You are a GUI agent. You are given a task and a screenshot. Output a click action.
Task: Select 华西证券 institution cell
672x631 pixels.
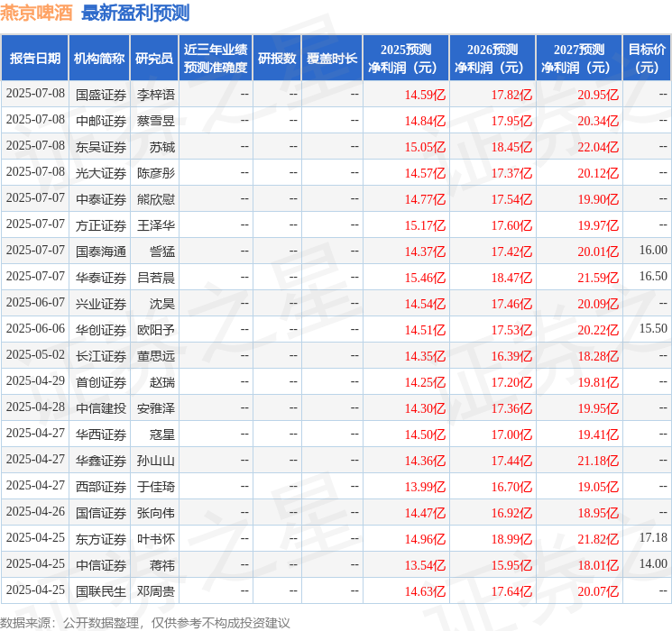pyautogui.click(x=101, y=434)
